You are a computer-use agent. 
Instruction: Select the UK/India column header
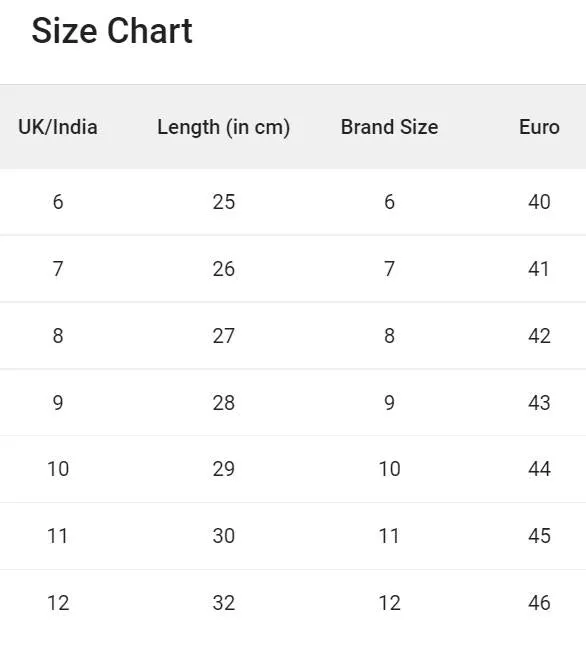pyautogui.click(x=58, y=127)
